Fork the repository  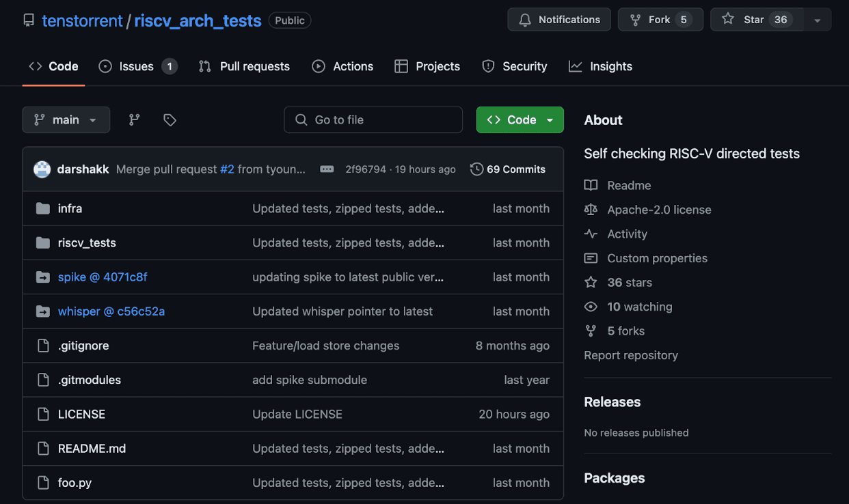click(660, 20)
